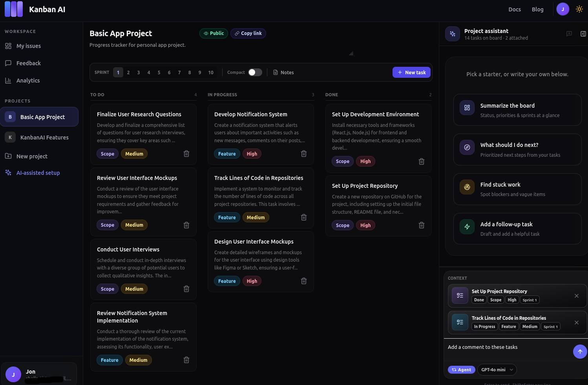Click the Kanban AI logo icon
Image resolution: width=588 pixels, height=385 pixels.
click(x=14, y=9)
